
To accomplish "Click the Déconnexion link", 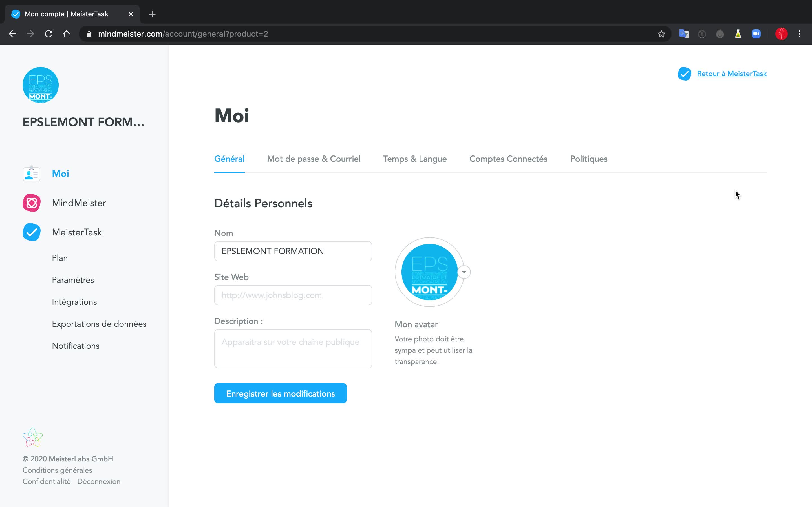I will pyautogui.click(x=99, y=482).
